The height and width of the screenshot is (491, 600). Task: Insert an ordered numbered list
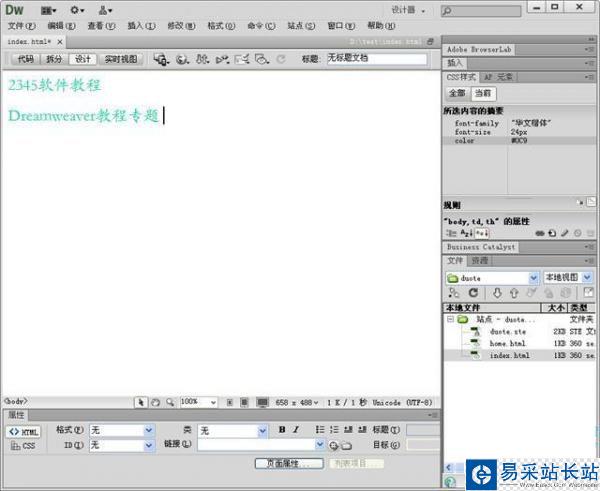[x=334, y=429]
